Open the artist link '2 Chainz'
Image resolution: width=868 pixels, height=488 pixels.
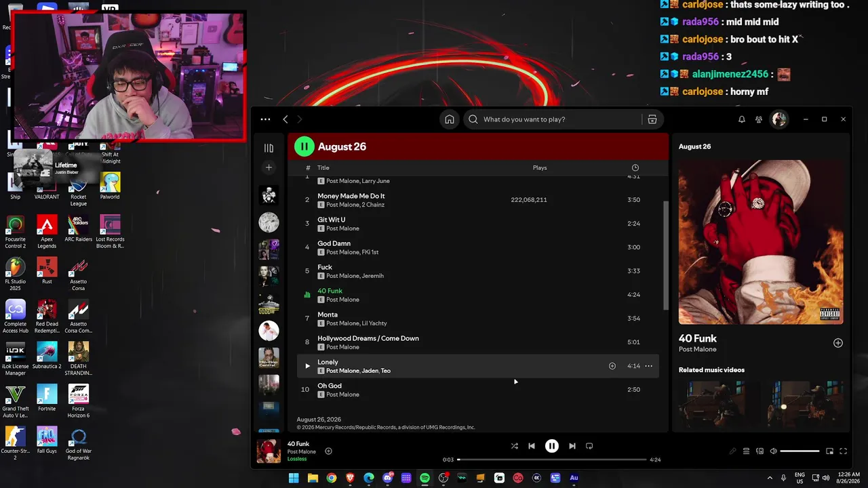pos(374,205)
